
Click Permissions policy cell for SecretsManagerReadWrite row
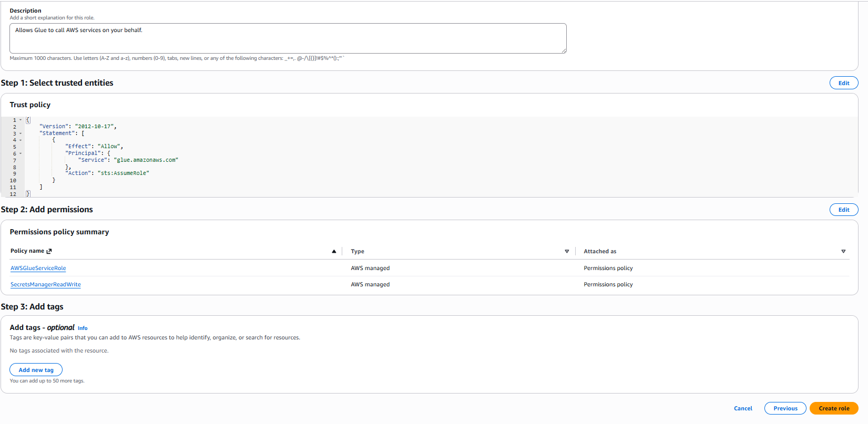coord(608,284)
